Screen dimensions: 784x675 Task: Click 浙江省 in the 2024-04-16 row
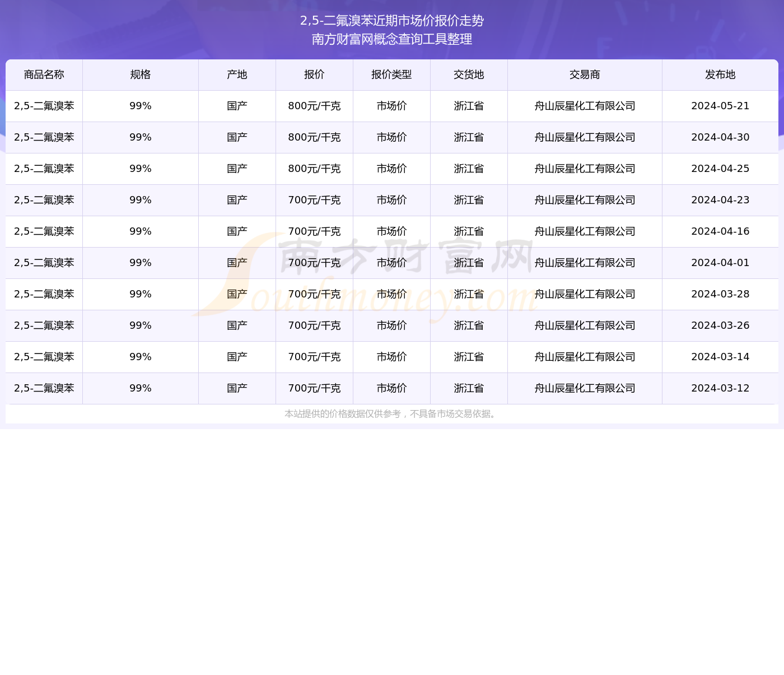pos(469,232)
